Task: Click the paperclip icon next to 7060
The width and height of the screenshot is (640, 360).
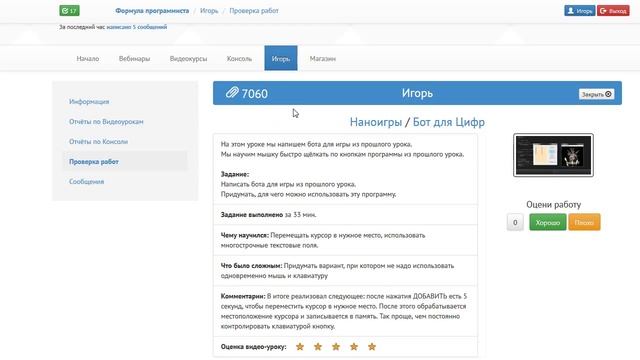Action: [232, 93]
